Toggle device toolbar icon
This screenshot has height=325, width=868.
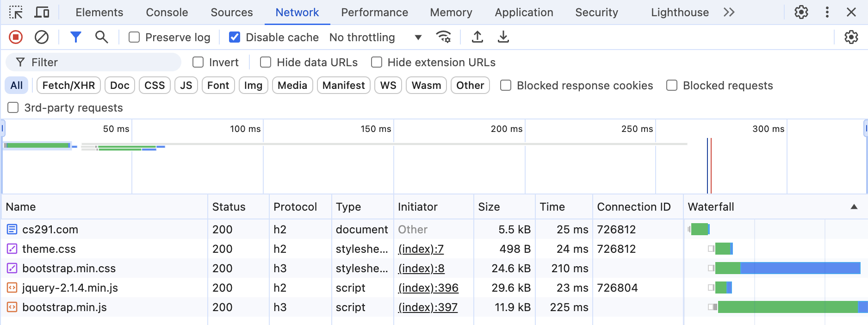42,12
